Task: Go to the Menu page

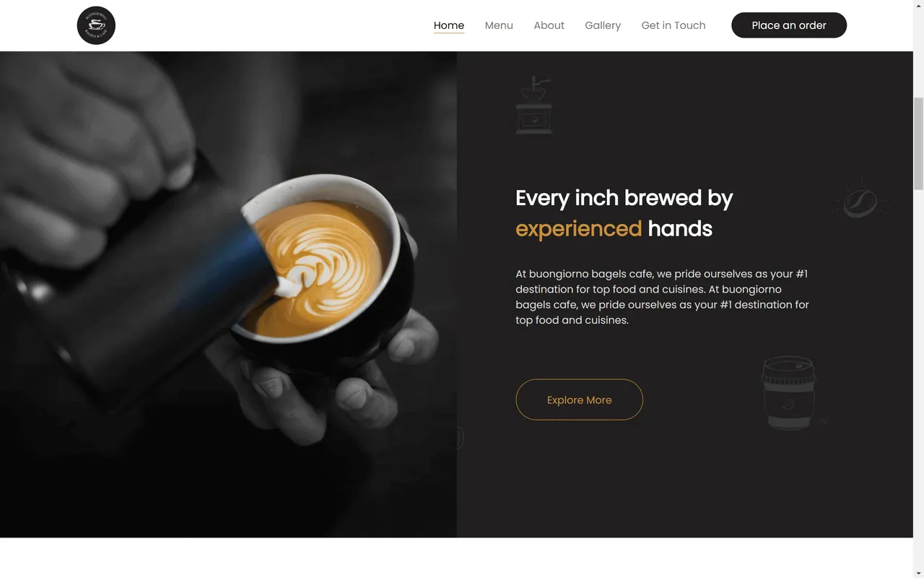Action: point(499,25)
